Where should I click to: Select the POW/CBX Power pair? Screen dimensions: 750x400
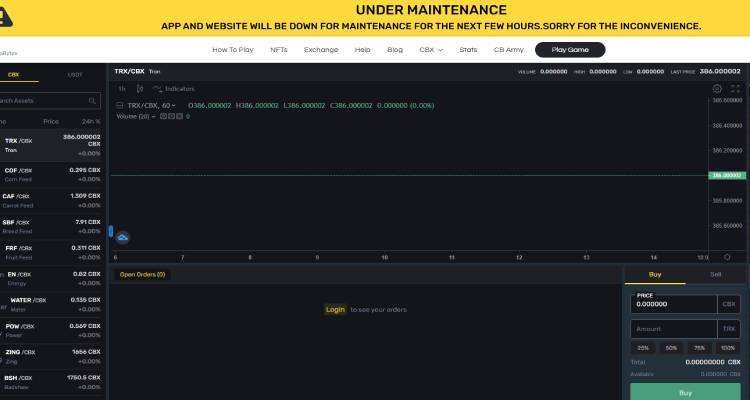(x=52, y=331)
